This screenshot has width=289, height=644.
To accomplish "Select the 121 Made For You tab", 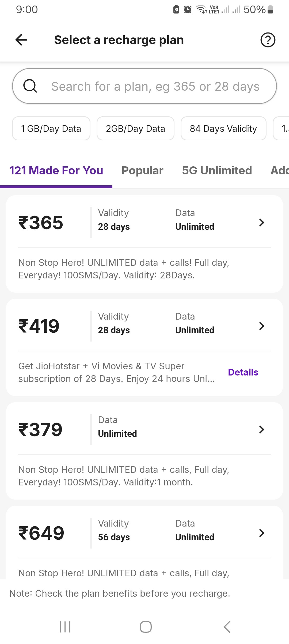I will pos(56,171).
